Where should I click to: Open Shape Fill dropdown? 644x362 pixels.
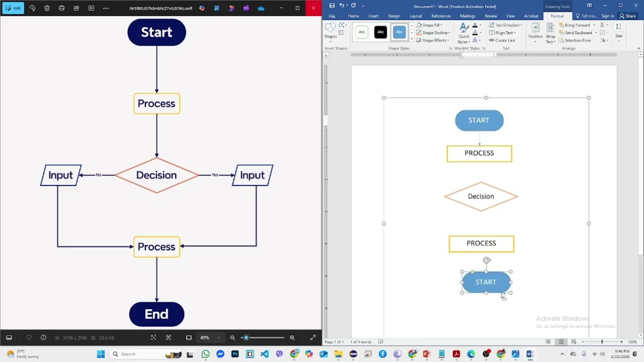tap(429, 25)
